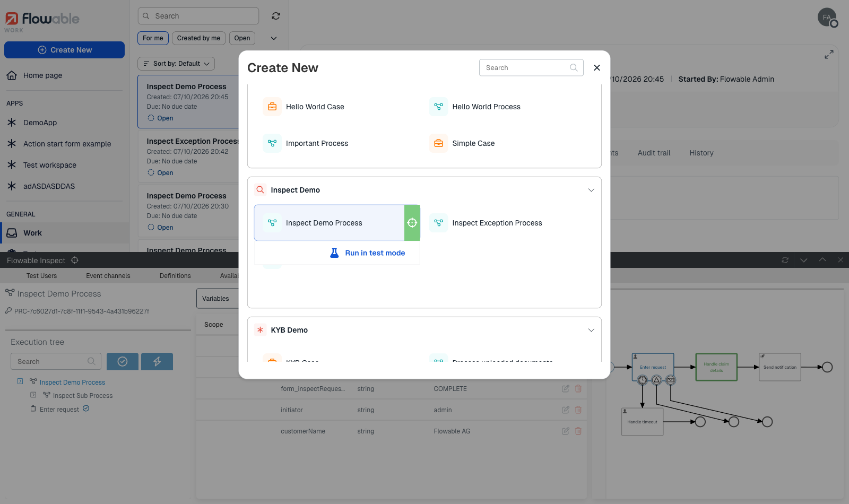Viewport: 849px width, 504px height.
Task: Click the Flowable Inspect crosshair icon
Action: pyautogui.click(x=75, y=260)
